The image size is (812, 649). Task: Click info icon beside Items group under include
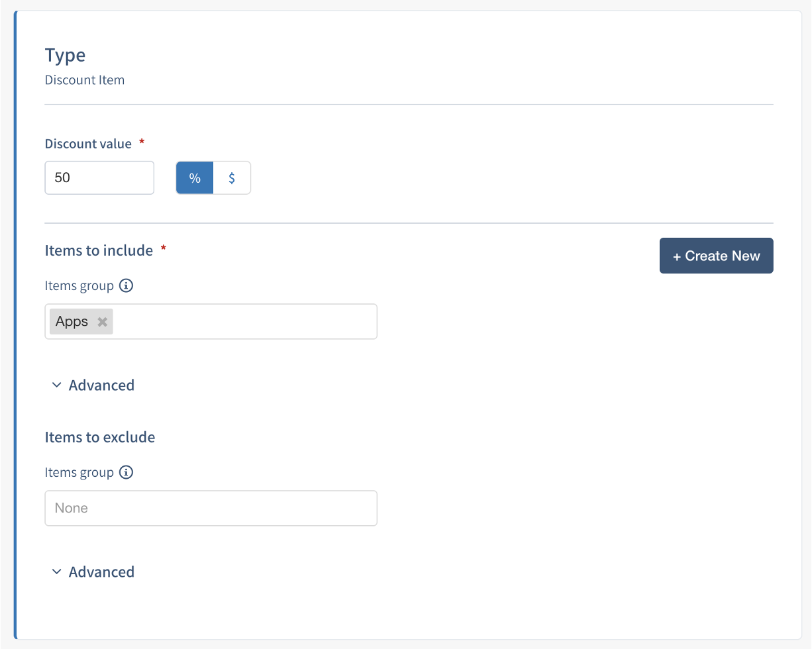[x=126, y=286]
